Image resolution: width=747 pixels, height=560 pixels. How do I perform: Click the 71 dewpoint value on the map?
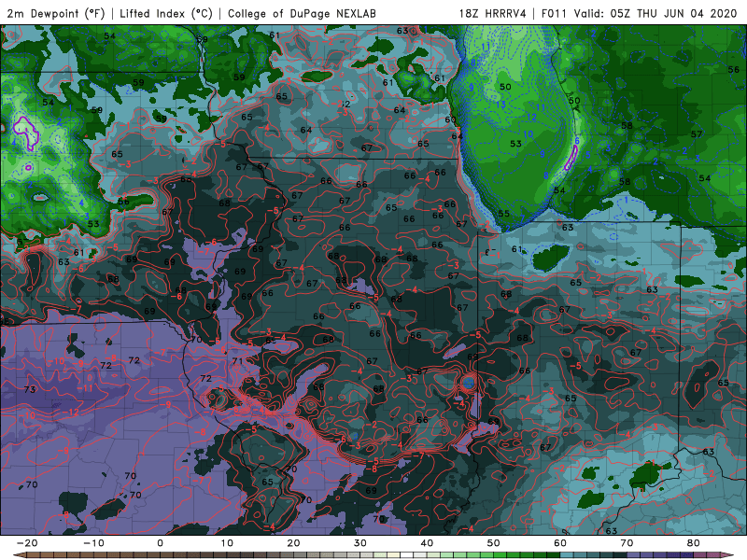[x=237, y=361]
